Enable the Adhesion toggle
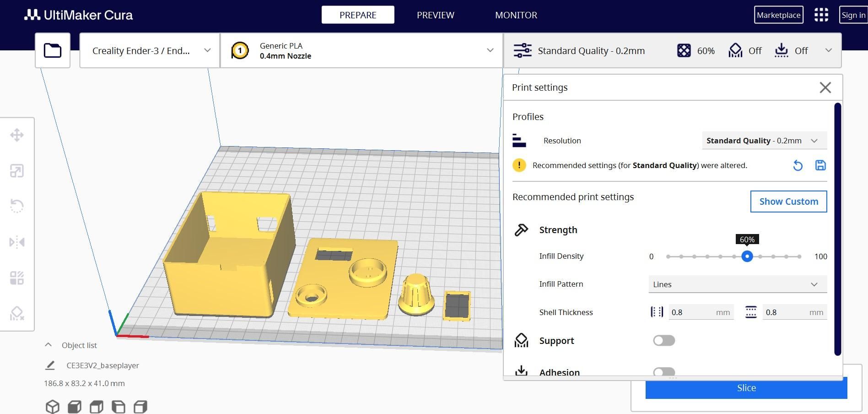 coord(664,372)
